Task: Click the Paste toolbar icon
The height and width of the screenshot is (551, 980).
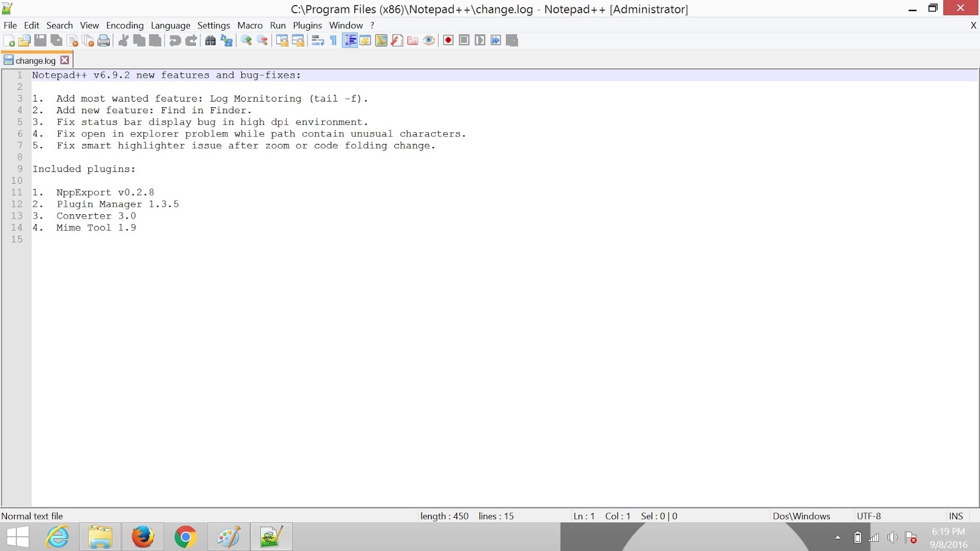Action: coord(156,40)
